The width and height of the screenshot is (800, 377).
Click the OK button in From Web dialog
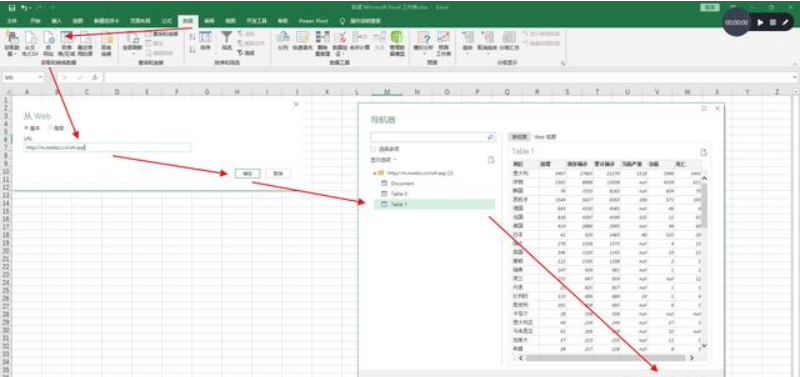[x=247, y=173]
